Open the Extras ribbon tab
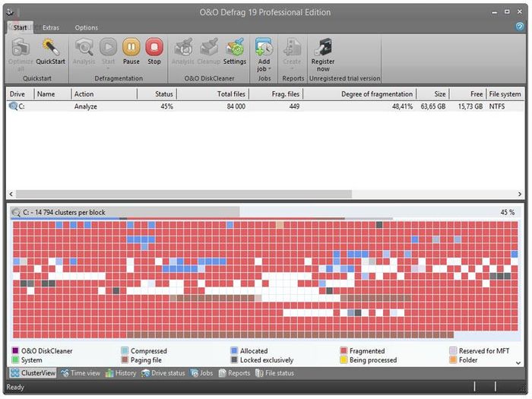The image size is (532, 399). point(51,27)
